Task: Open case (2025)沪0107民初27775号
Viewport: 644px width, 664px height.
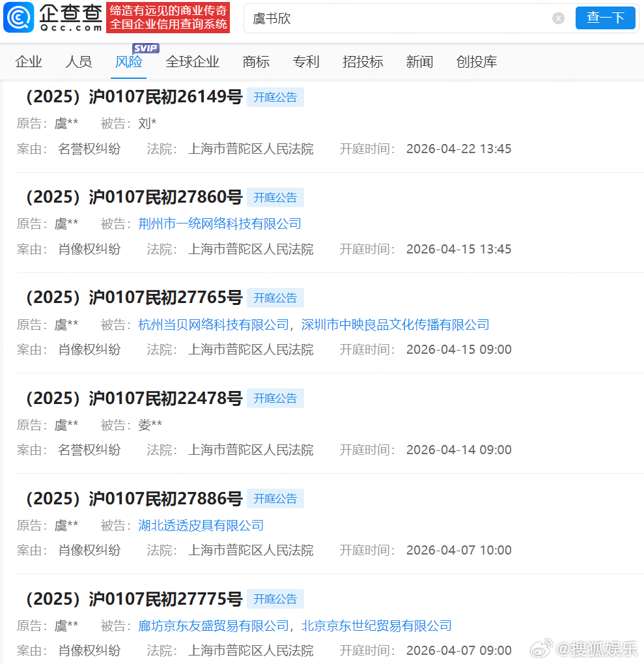Action: (x=134, y=599)
